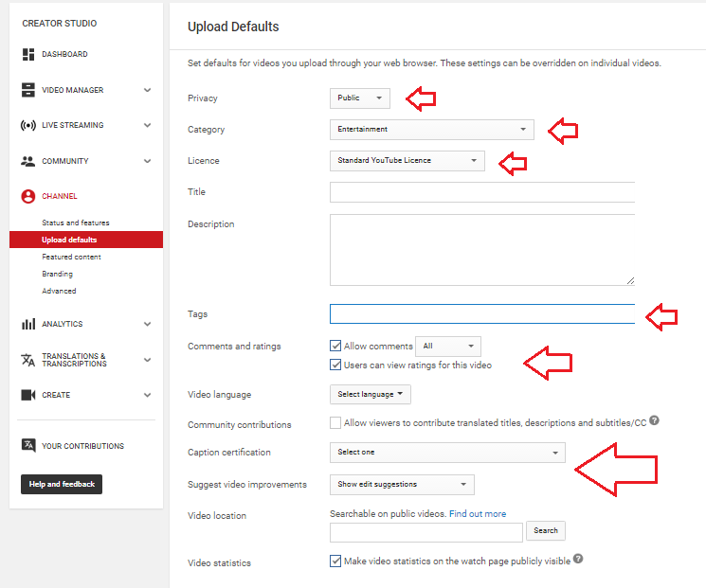Click the Community people icon

coord(27,161)
